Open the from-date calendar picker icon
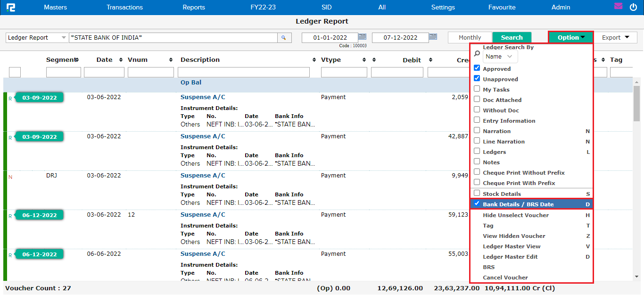The height and width of the screenshot is (295, 644). (x=362, y=37)
